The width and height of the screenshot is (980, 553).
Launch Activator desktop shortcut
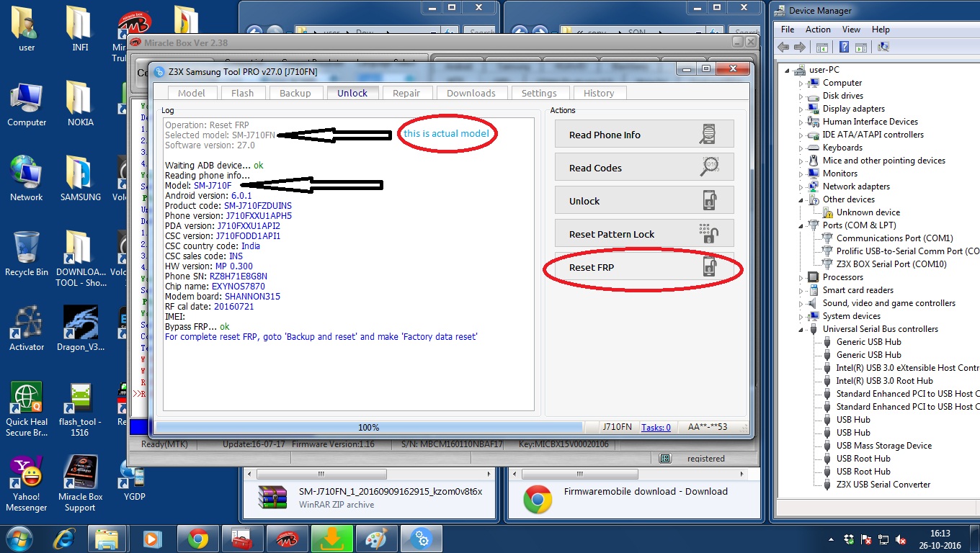coord(27,328)
